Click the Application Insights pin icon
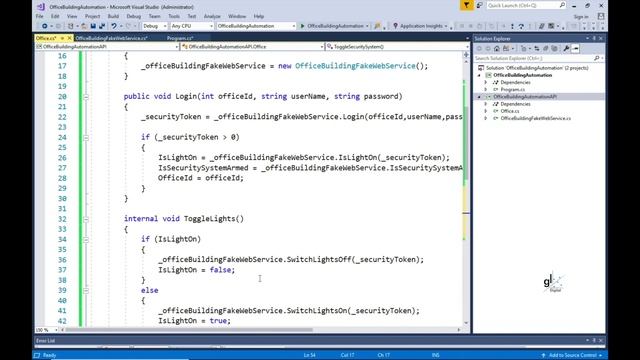 [395, 26]
